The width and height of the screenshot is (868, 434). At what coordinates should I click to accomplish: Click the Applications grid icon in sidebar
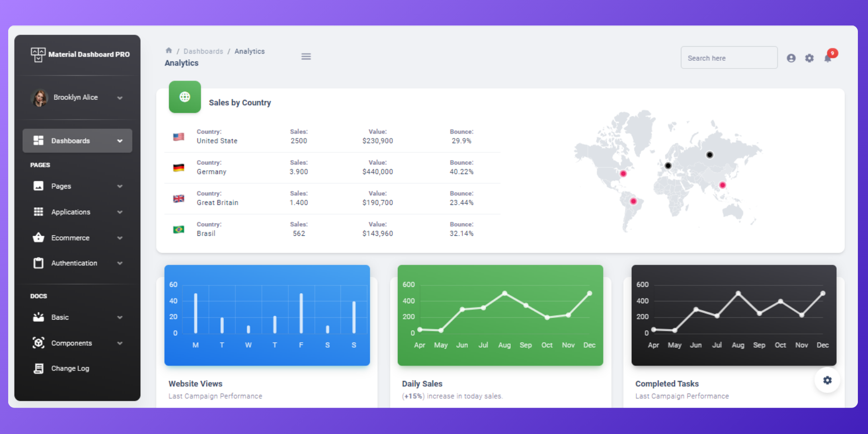[39, 212]
